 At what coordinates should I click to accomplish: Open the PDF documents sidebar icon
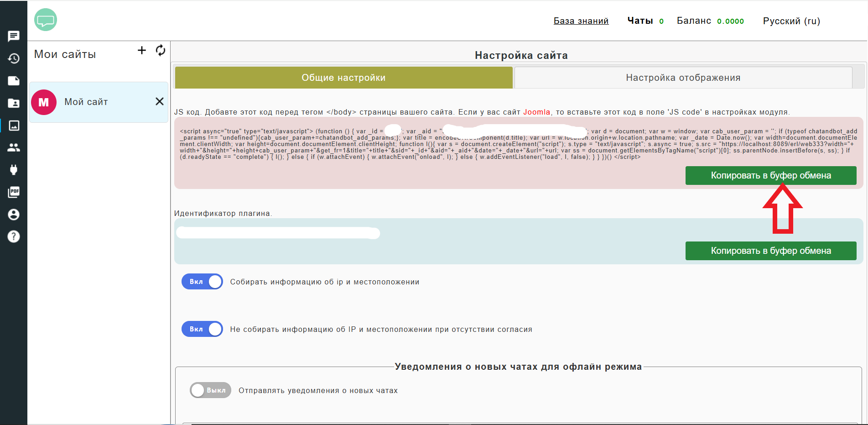(x=14, y=192)
